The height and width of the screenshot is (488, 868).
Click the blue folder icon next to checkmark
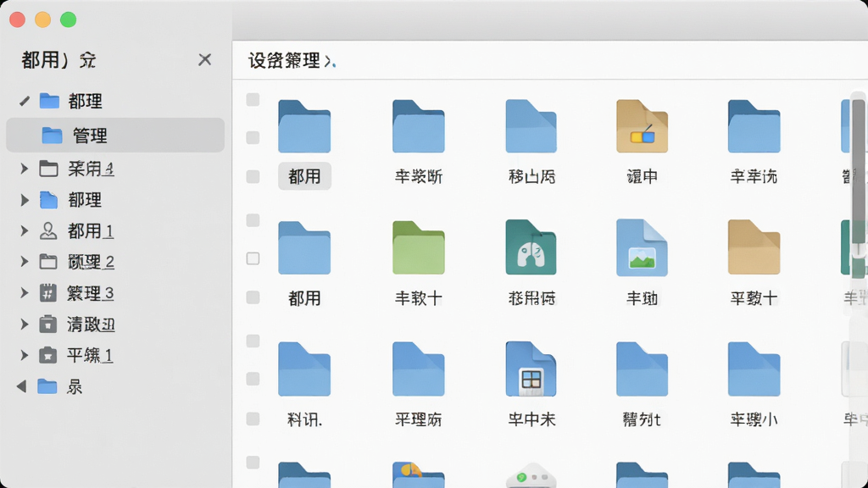[49, 101]
